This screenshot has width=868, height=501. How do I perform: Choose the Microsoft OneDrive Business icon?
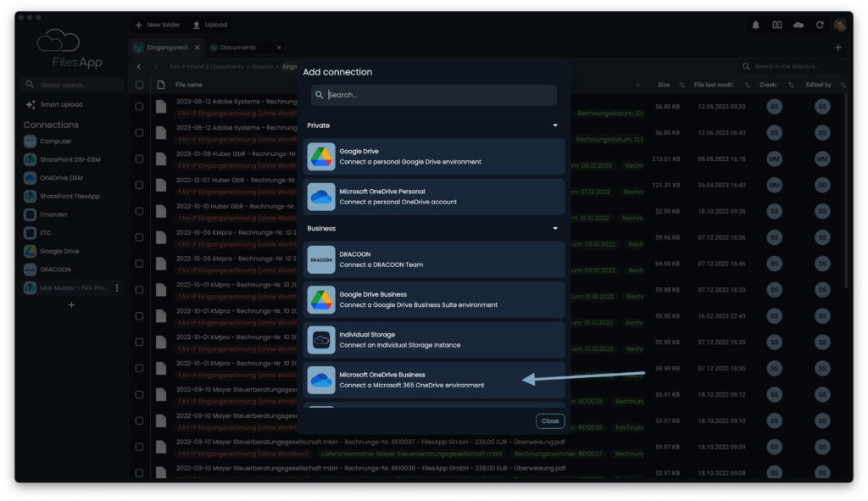pyautogui.click(x=321, y=380)
